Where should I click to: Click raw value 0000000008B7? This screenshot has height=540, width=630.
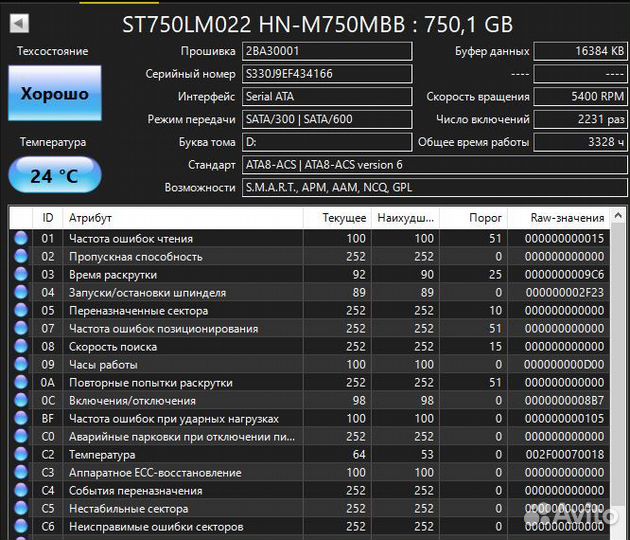pos(564,400)
